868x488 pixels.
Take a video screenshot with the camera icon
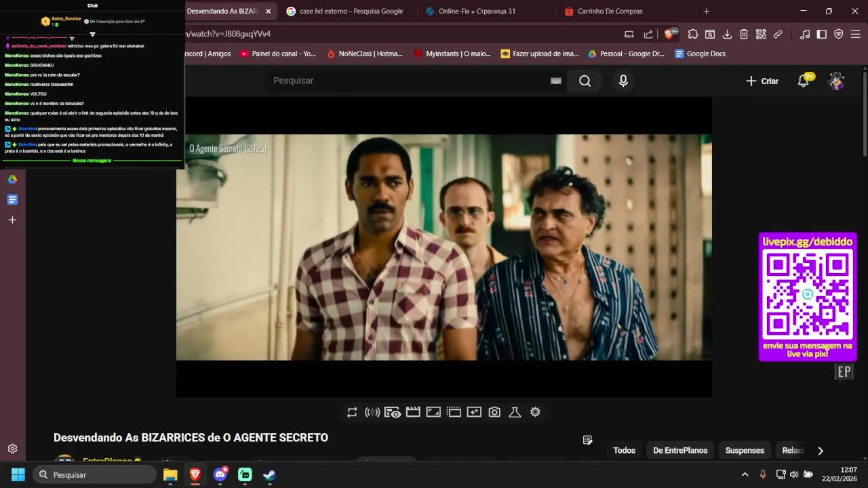494,412
